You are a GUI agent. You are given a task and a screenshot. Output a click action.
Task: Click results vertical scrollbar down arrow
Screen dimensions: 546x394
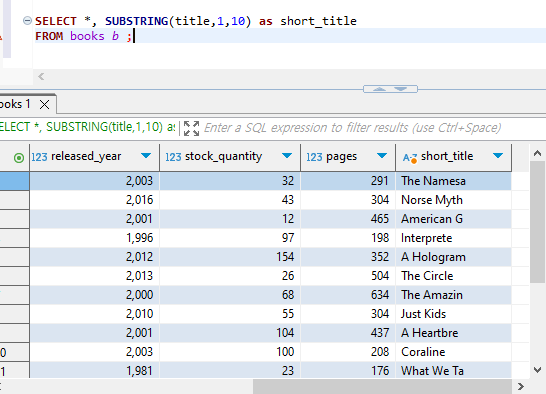click(x=537, y=370)
